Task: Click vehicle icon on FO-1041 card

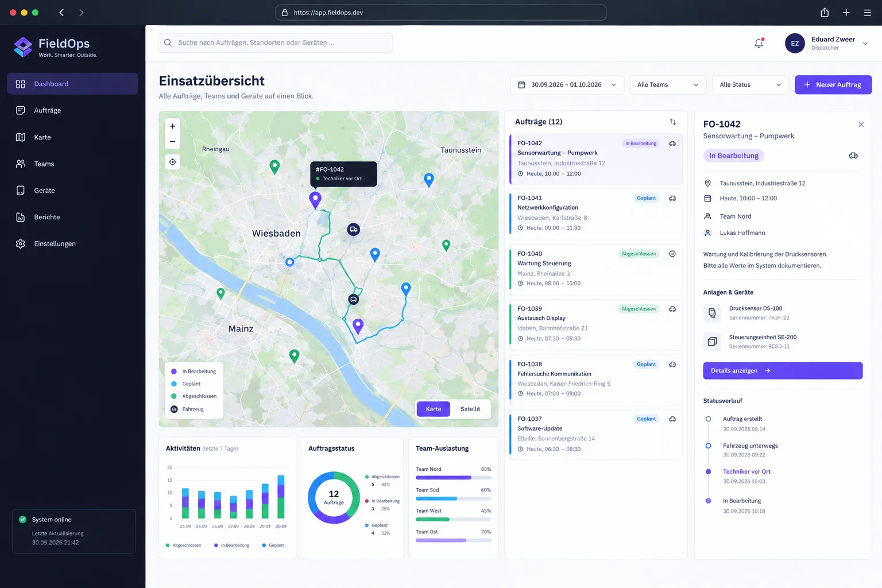Action: [672, 198]
